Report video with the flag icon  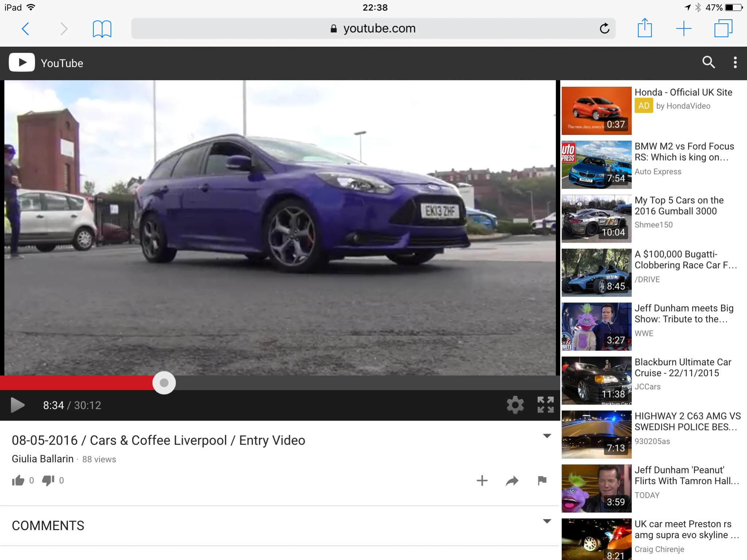pyautogui.click(x=542, y=480)
